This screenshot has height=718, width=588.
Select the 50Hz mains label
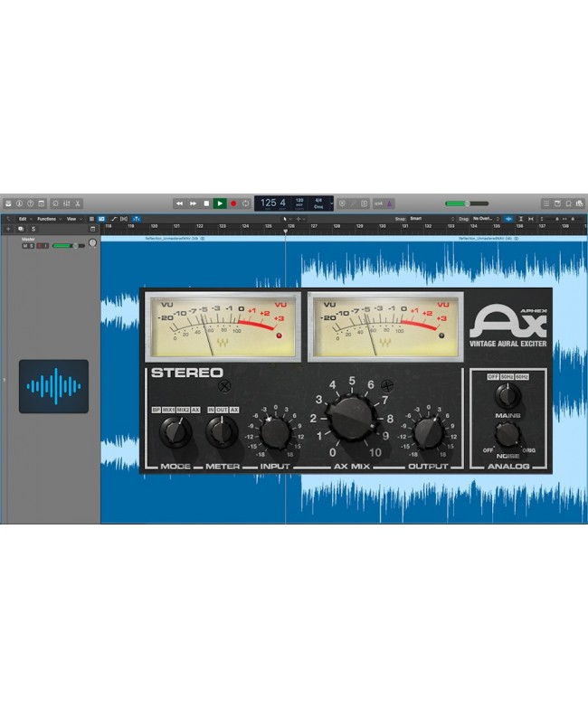pos(507,377)
